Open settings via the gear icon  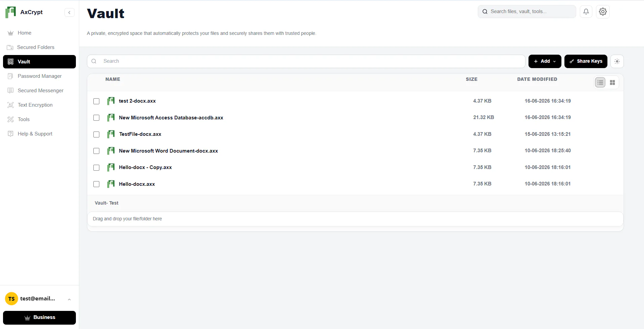603,11
